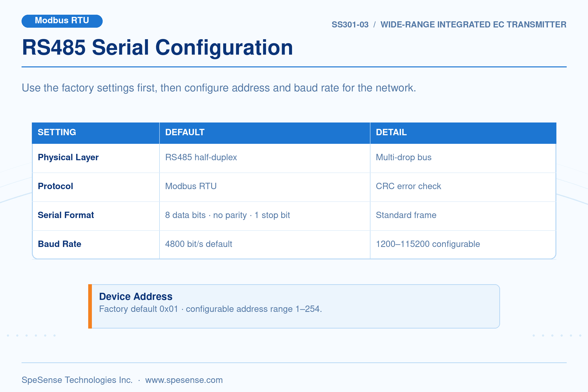The image size is (588, 392).
Task: Click the Baud Rate row label
Action: pyautogui.click(x=60, y=244)
